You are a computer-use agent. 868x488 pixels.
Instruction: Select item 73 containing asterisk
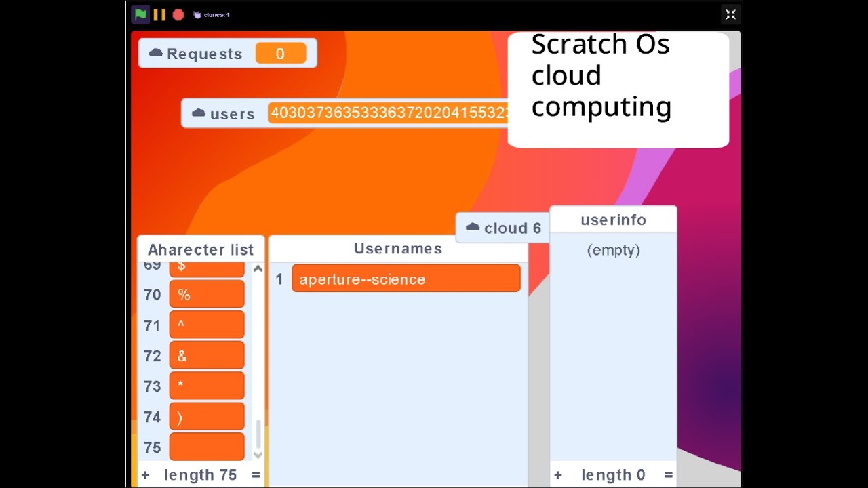pos(207,386)
